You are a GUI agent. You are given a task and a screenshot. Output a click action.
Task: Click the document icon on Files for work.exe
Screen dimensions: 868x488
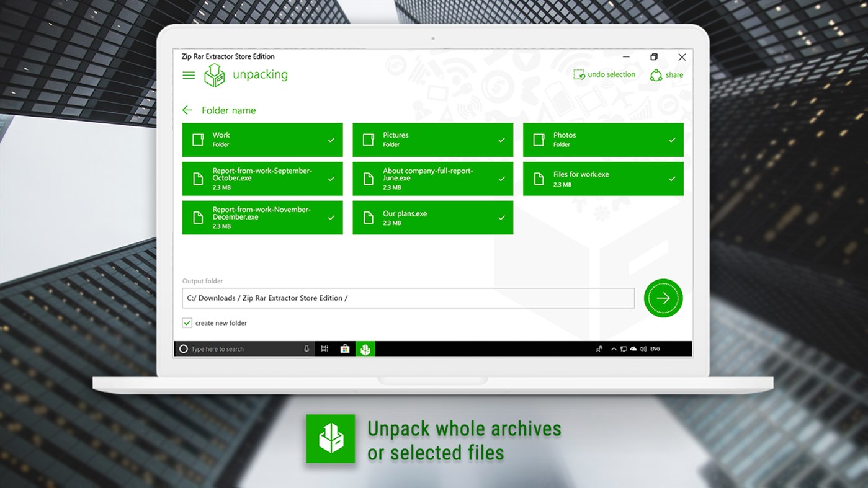click(540, 179)
